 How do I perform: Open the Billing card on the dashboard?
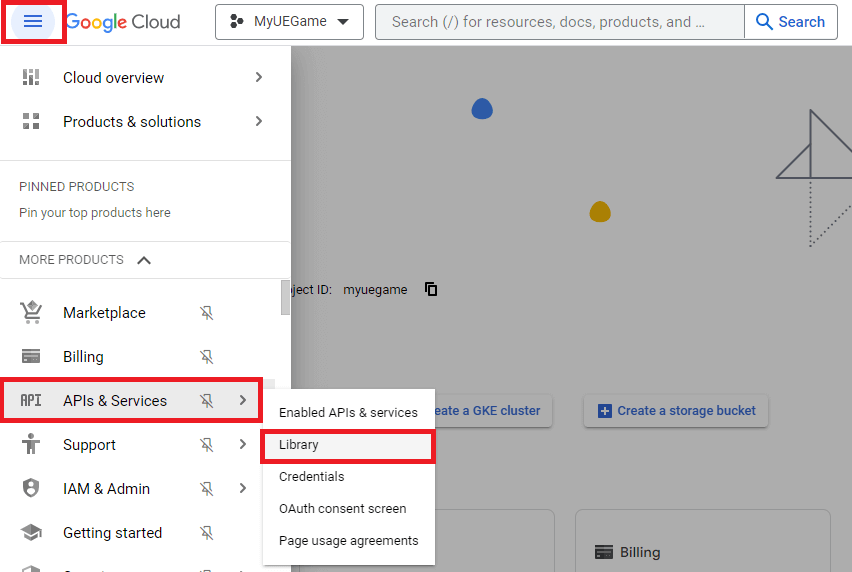pyautogui.click(x=703, y=541)
